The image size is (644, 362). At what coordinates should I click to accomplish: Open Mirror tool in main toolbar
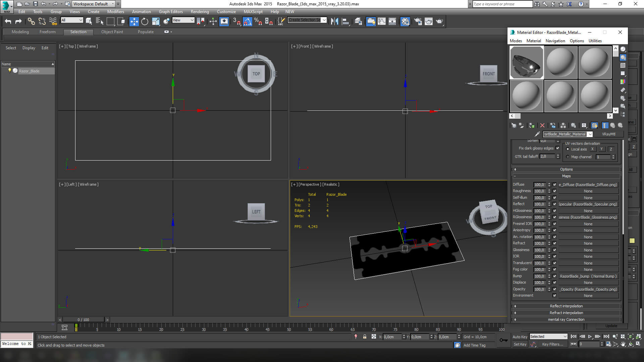point(334,21)
